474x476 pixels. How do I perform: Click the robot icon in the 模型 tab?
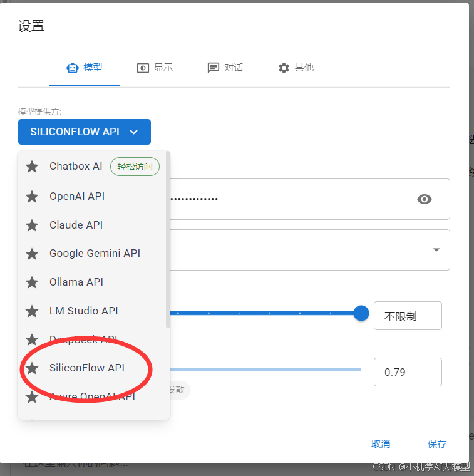(73, 68)
